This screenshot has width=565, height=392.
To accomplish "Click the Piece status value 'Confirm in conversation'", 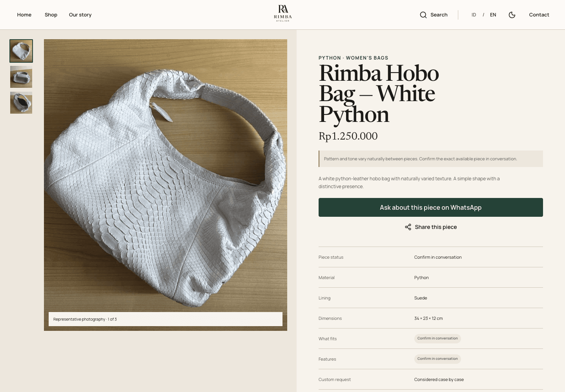I will click(438, 257).
